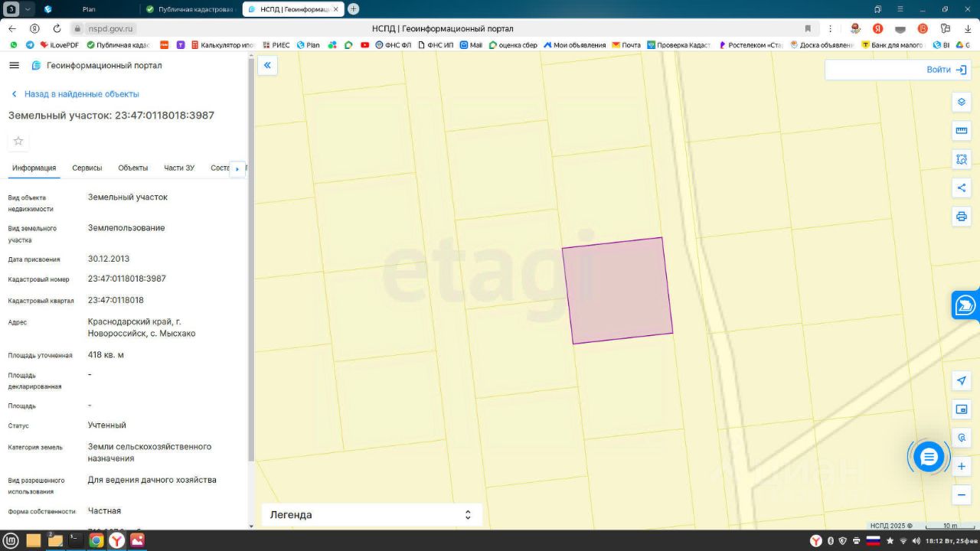Zoom in on the map

(962, 466)
